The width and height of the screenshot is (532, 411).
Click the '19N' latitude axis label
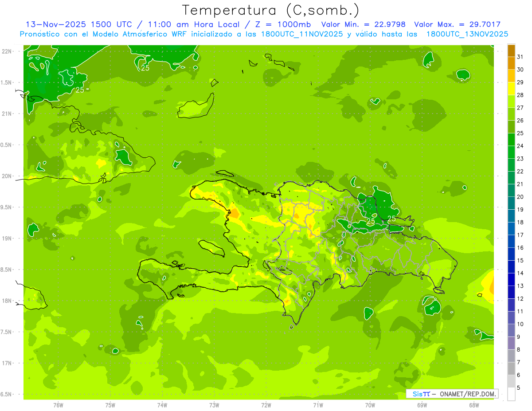click(x=7, y=239)
